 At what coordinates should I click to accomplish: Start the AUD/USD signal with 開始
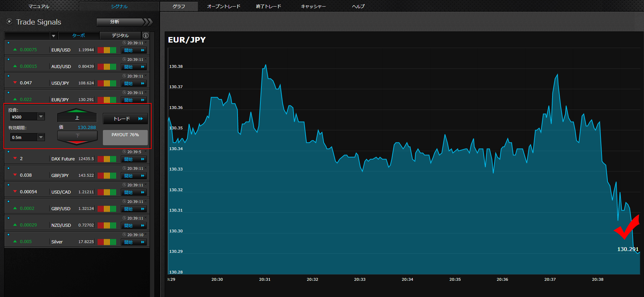click(134, 67)
